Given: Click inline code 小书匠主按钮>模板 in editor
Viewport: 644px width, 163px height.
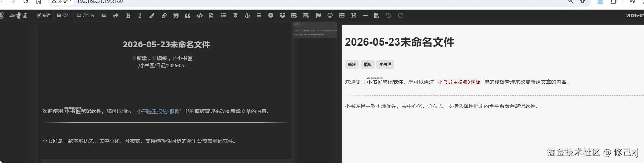Looking at the screenshot, I should [x=158, y=111].
